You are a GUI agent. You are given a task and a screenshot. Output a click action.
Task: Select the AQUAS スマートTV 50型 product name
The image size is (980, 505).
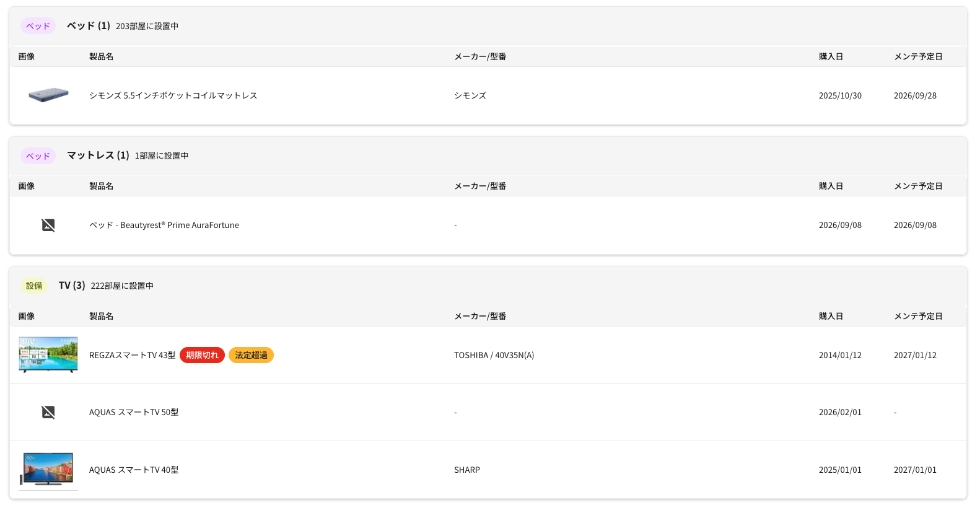pos(134,412)
